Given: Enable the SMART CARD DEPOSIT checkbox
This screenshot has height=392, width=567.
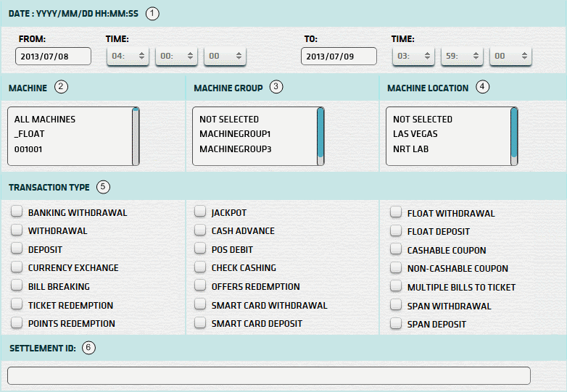Looking at the screenshot, I should click(x=199, y=323).
